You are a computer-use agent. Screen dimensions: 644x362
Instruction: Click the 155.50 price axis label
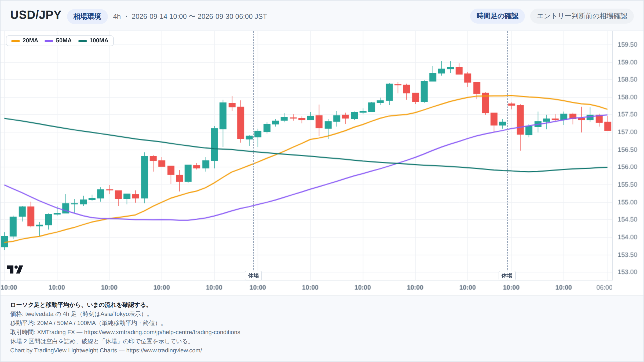(627, 184)
